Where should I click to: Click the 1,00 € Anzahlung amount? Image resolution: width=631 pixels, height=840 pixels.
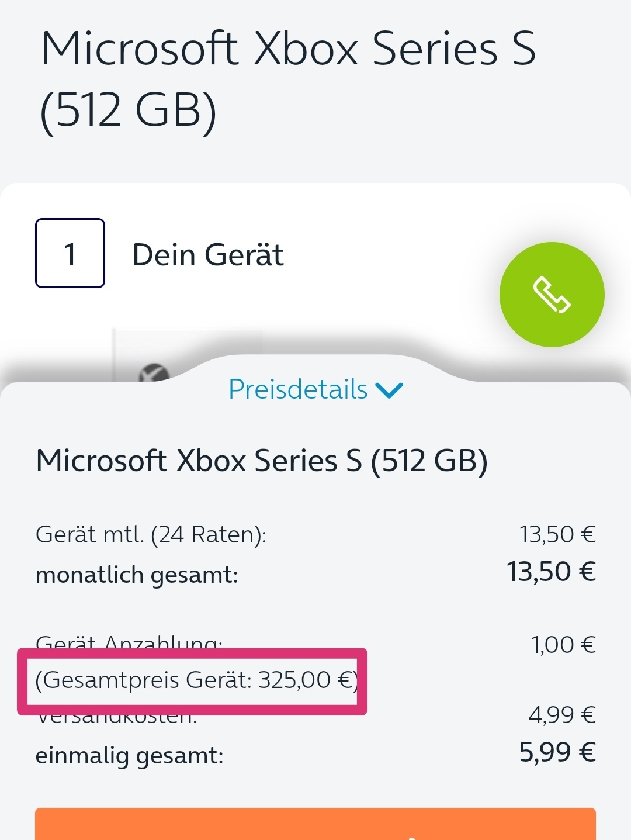[563, 645]
